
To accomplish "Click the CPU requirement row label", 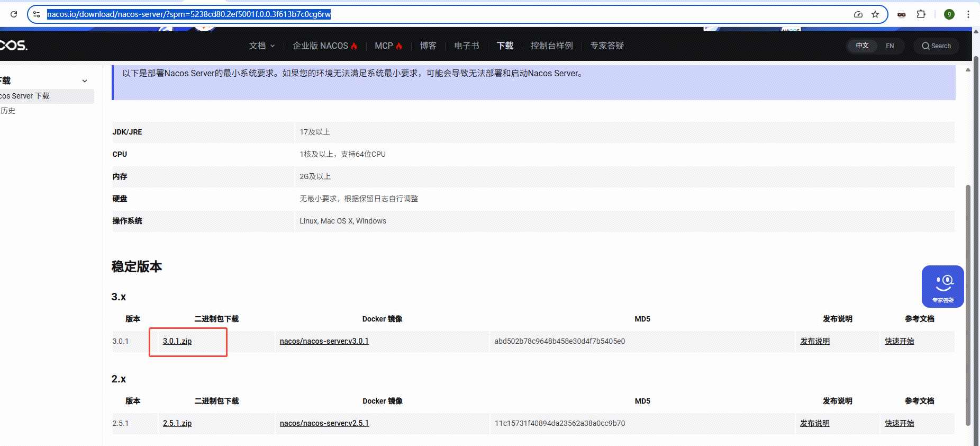I will pos(120,154).
